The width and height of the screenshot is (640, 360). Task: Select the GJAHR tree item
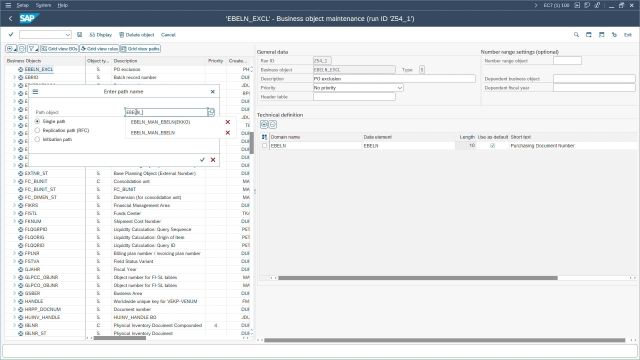pyautogui.click(x=32, y=269)
